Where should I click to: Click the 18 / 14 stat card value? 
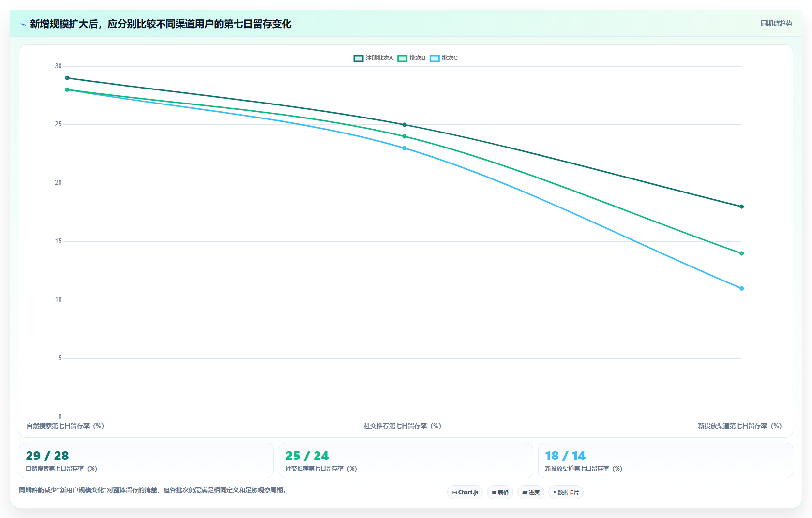click(x=565, y=456)
